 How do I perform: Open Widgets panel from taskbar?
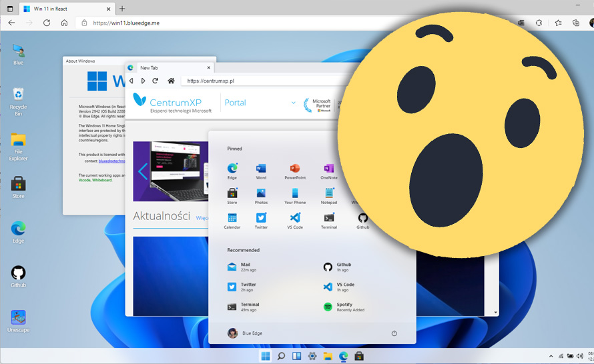pos(296,356)
